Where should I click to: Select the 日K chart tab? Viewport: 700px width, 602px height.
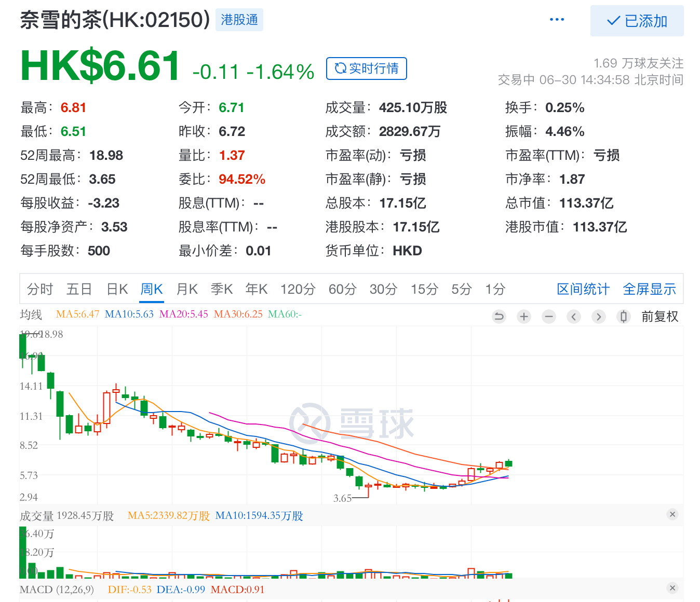[117, 289]
